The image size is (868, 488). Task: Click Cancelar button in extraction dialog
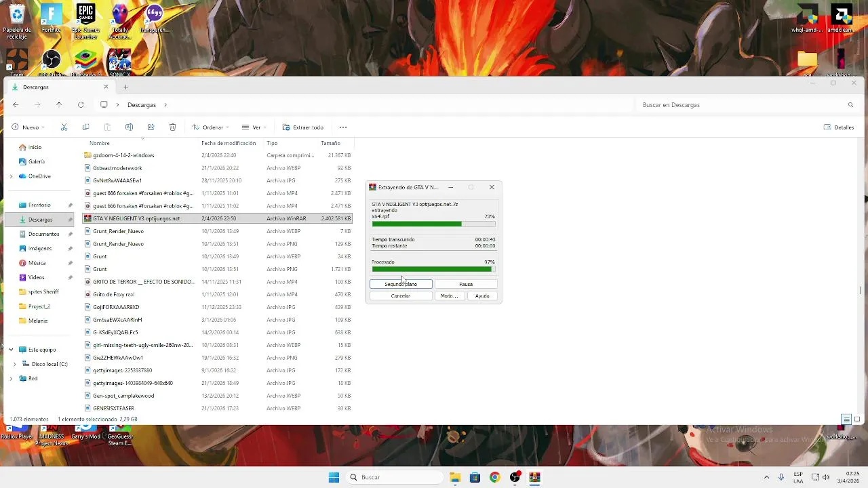click(401, 296)
